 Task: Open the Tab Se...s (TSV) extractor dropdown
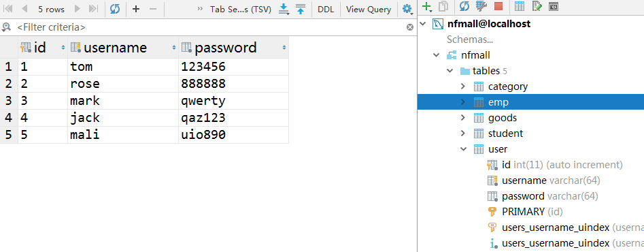[x=241, y=9]
